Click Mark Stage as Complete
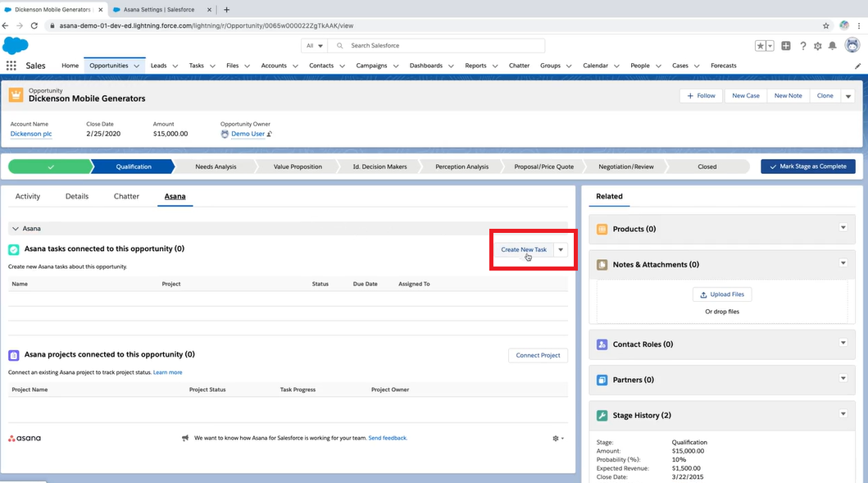The image size is (868, 483). pos(807,166)
